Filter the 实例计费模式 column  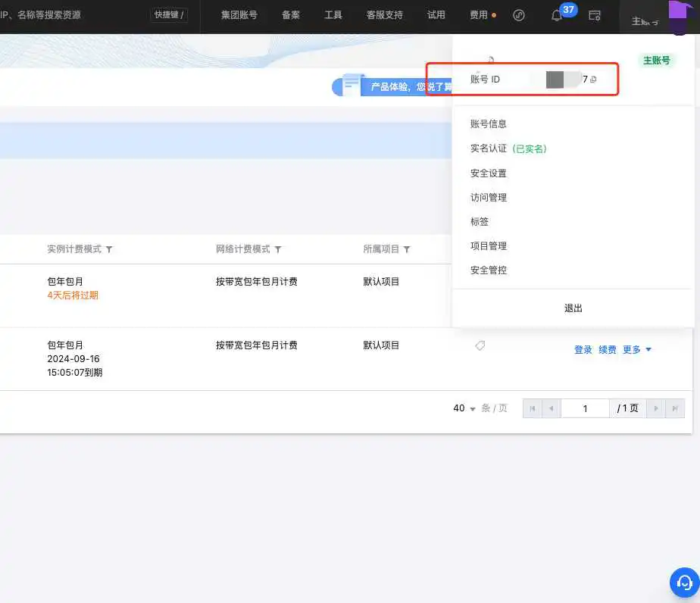point(109,249)
